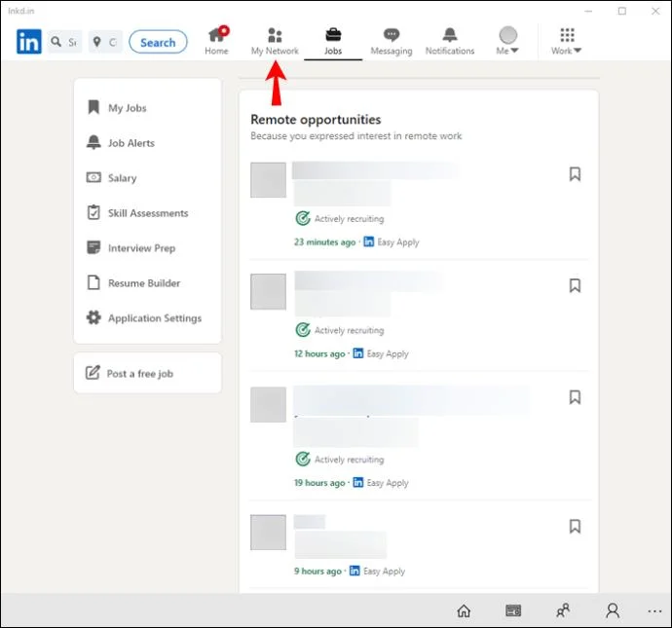Click Easy Apply on 23 minutes ago job

point(392,242)
